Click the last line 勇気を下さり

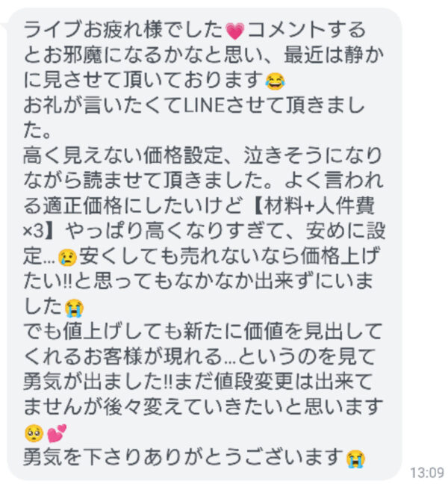194,458
